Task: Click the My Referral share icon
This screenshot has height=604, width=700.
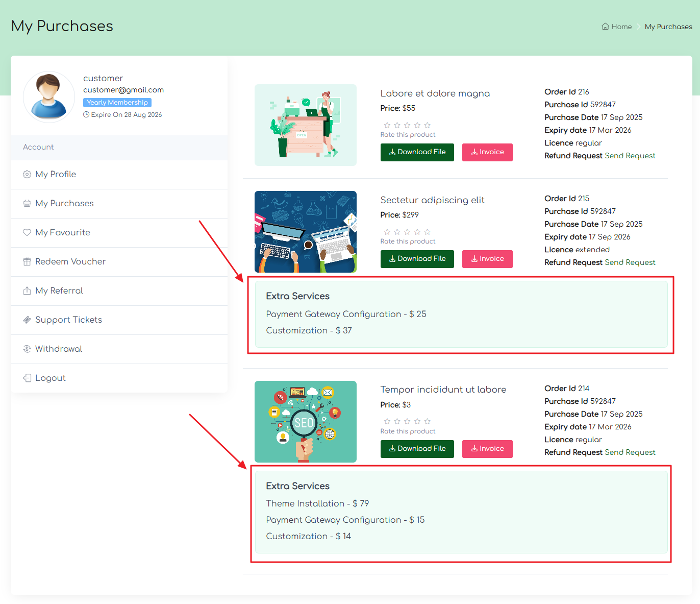Action: pyautogui.click(x=27, y=291)
